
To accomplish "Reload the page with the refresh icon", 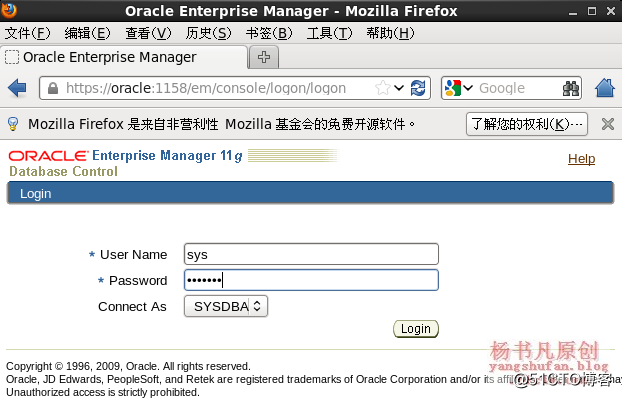I will pos(418,88).
